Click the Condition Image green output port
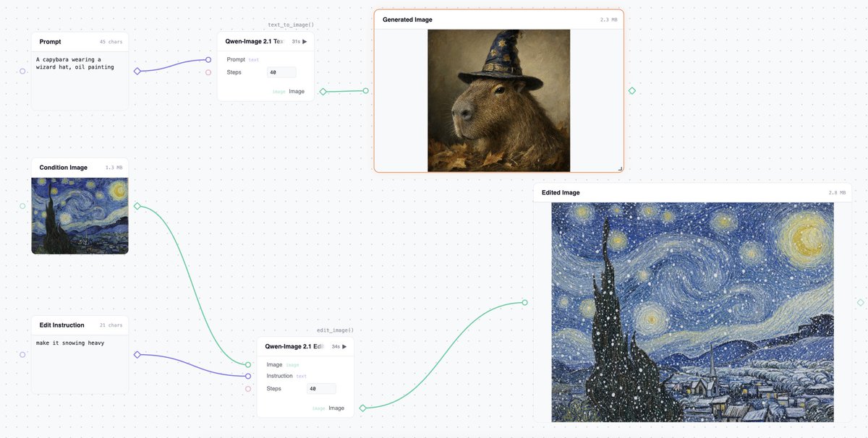 pos(137,206)
